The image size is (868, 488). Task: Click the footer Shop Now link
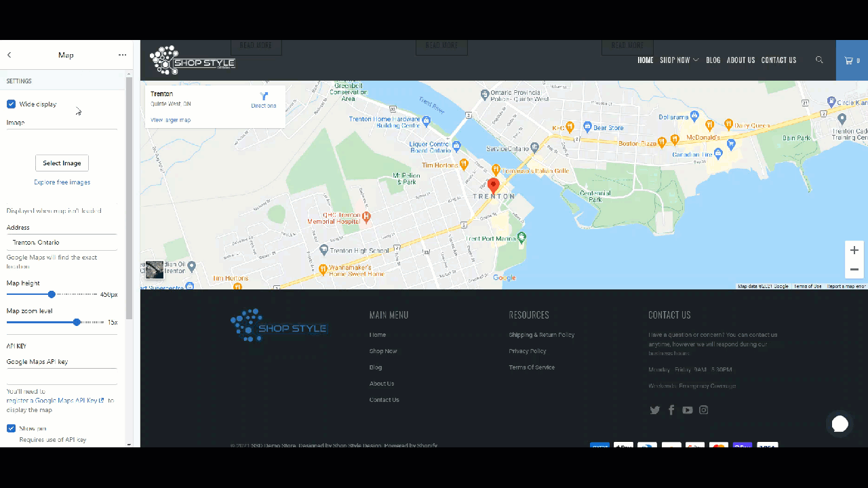coord(383,351)
